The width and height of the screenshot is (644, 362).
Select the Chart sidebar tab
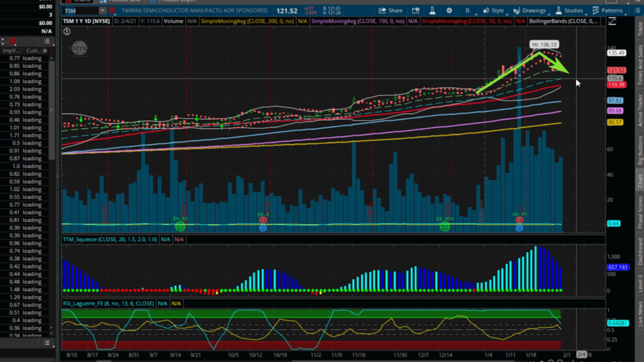click(x=640, y=181)
